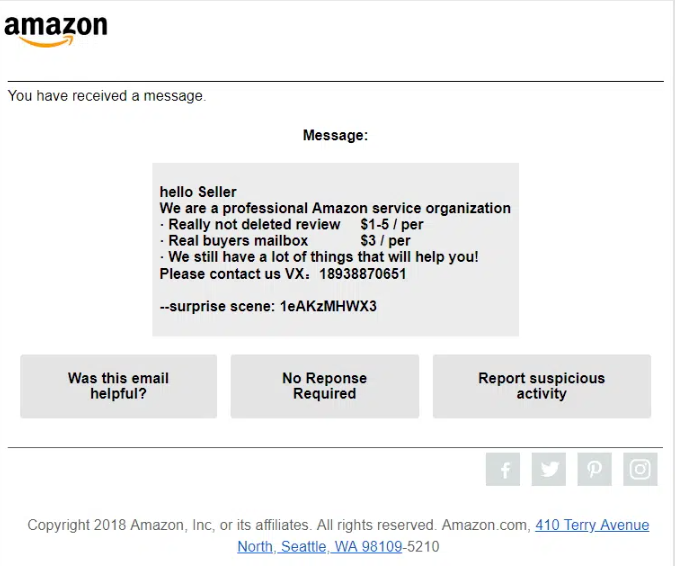Click the "hello Seller" greeting line

coord(198,192)
